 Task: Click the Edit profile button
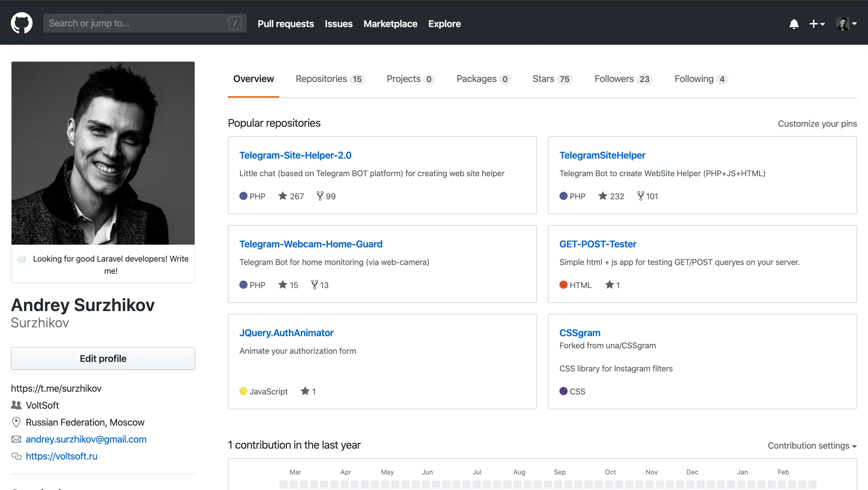[103, 358]
